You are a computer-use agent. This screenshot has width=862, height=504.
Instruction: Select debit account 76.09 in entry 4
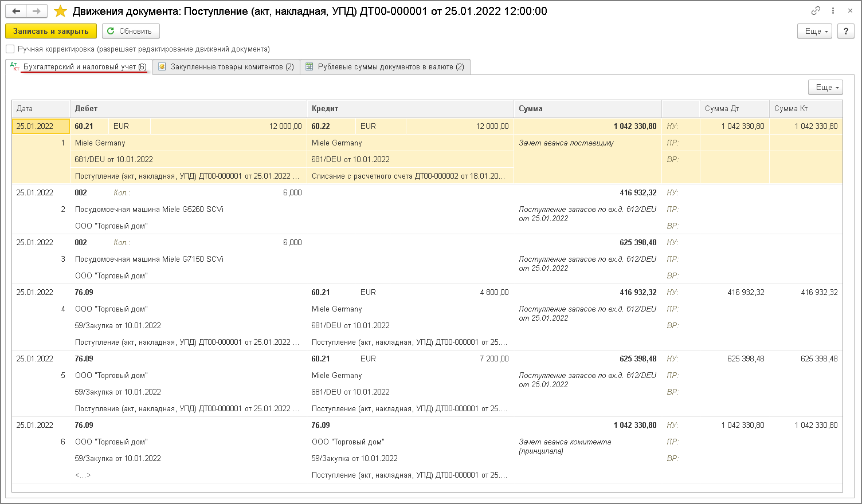coord(84,292)
